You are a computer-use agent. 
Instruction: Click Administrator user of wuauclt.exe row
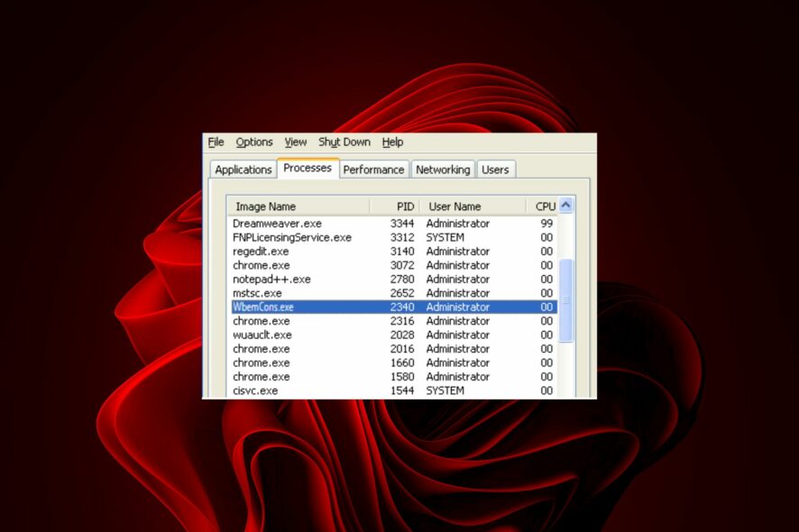click(x=457, y=335)
